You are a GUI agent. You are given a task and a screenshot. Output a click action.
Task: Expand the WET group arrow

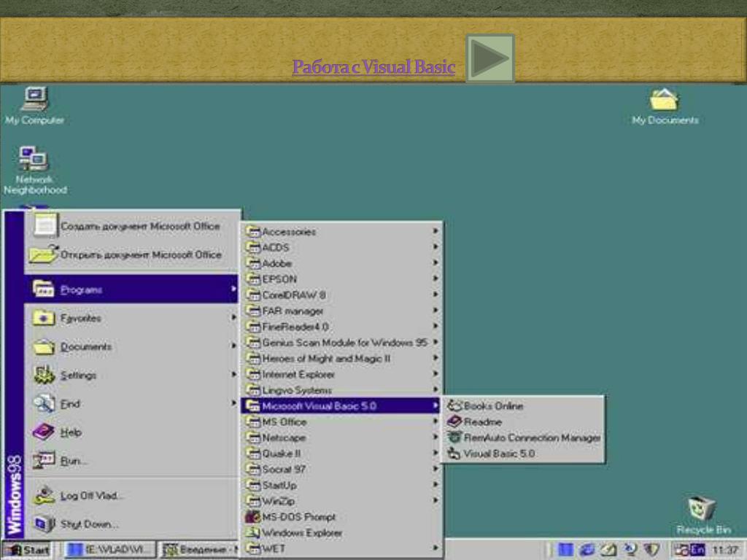[x=436, y=548]
